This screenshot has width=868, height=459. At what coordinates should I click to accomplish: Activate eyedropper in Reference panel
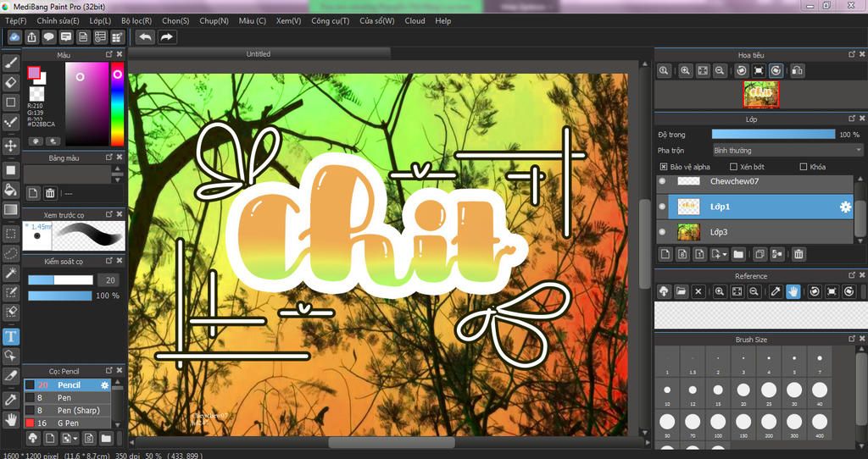(776, 291)
